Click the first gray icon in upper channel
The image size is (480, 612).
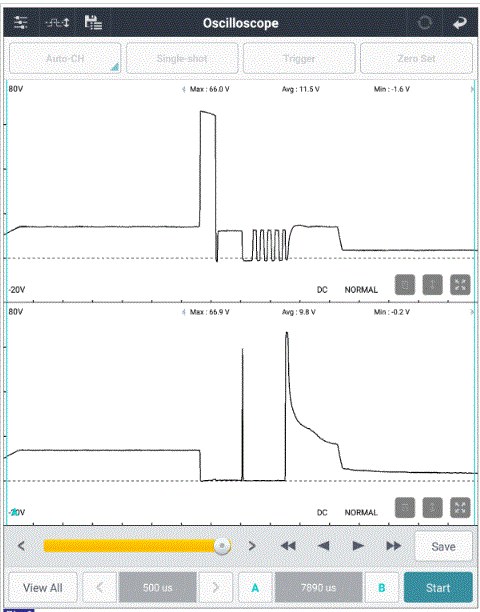(x=405, y=285)
